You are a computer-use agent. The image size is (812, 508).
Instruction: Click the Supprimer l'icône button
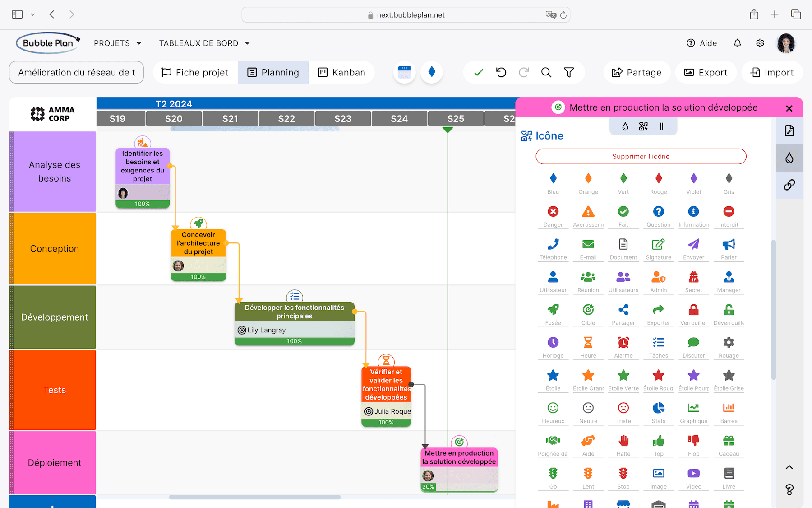click(641, 156)
